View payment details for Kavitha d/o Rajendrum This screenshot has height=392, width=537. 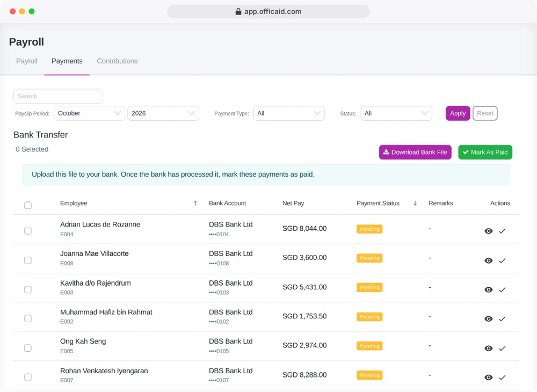488,289
